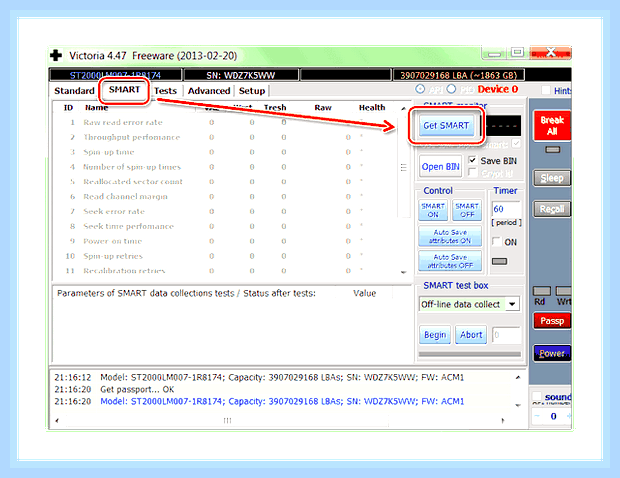Click the Begin button in SMART test box
620x478 pixels.
[x=435, y=335]
